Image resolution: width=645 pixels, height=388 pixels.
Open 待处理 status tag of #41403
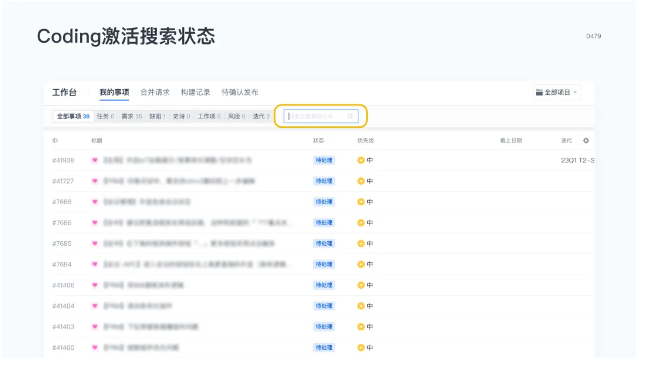[x=324, y=327]
